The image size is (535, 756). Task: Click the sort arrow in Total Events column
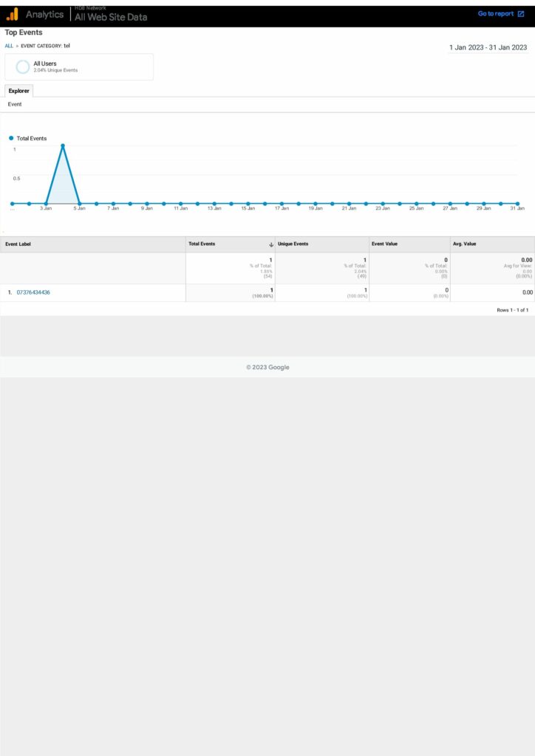tap(271, 244)
